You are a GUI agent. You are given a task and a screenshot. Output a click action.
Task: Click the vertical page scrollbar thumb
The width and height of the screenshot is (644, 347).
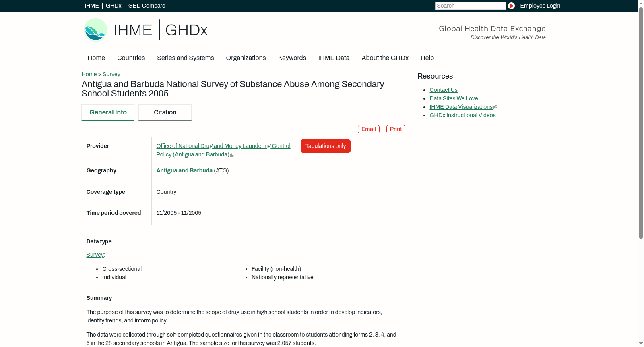coord(641,123)
